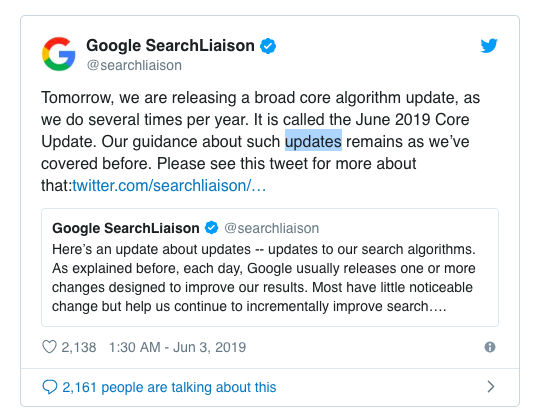This screenshot has height=413, width=552.
Task: Click the heart like icon
Action: (49, 347)
